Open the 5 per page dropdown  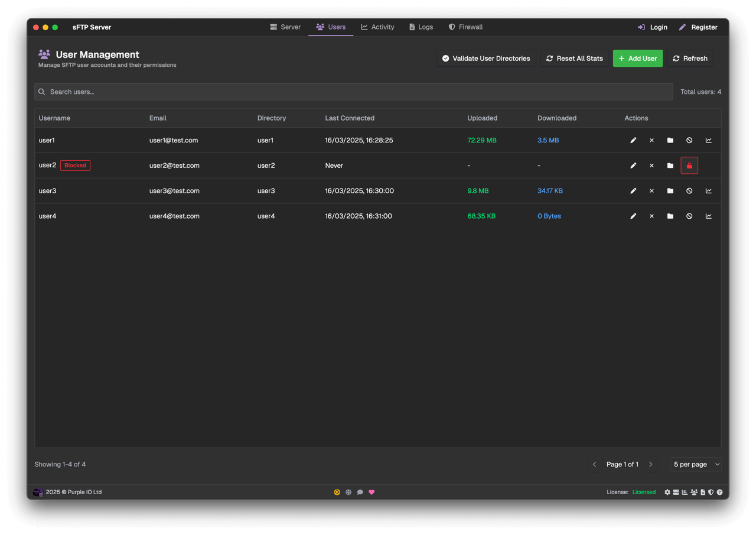[x=695, y=465]
